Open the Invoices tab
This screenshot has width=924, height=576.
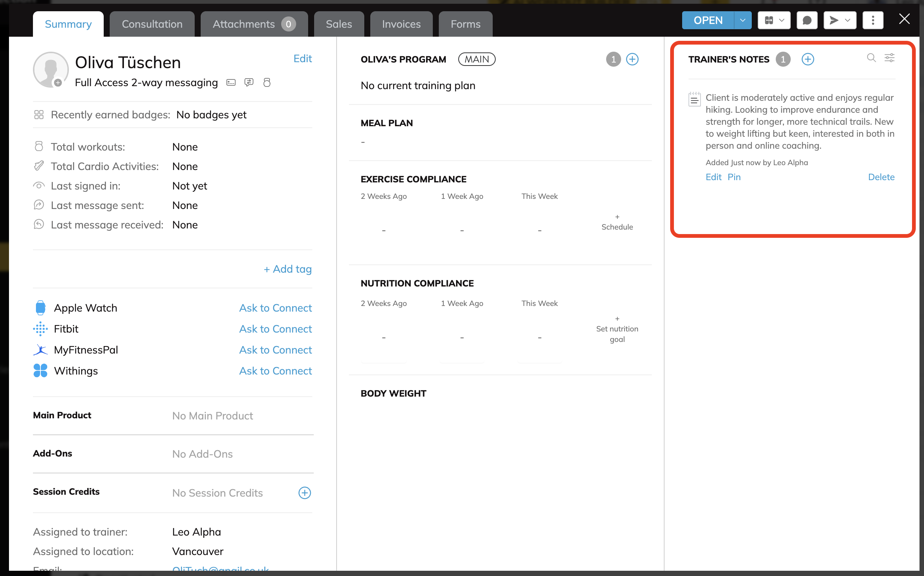(x=401, y=24)
